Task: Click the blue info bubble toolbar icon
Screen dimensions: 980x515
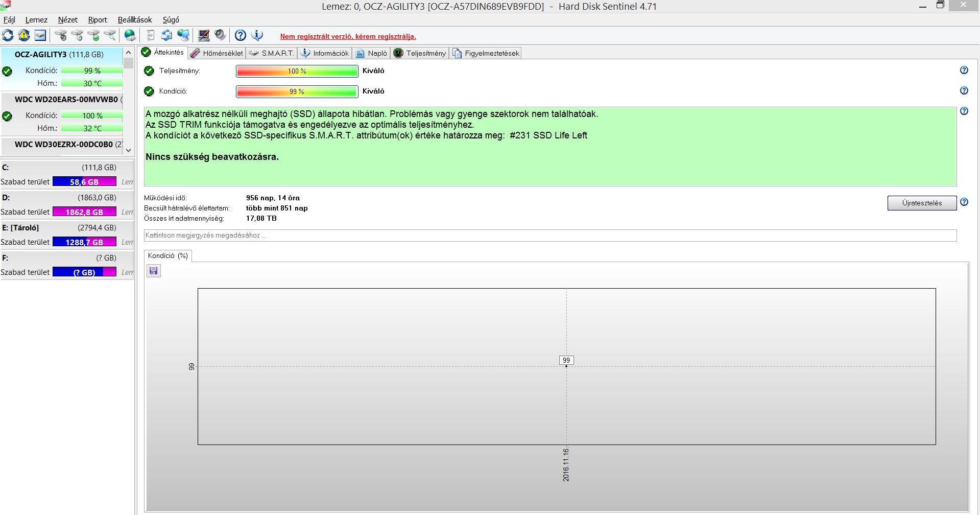Action: point(257,35)
